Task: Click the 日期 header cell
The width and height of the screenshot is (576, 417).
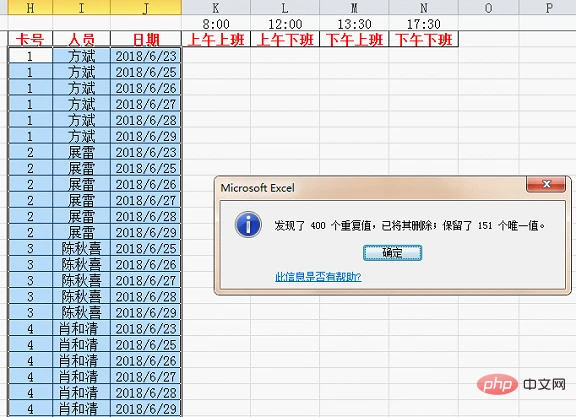Action: coord(146,39)
